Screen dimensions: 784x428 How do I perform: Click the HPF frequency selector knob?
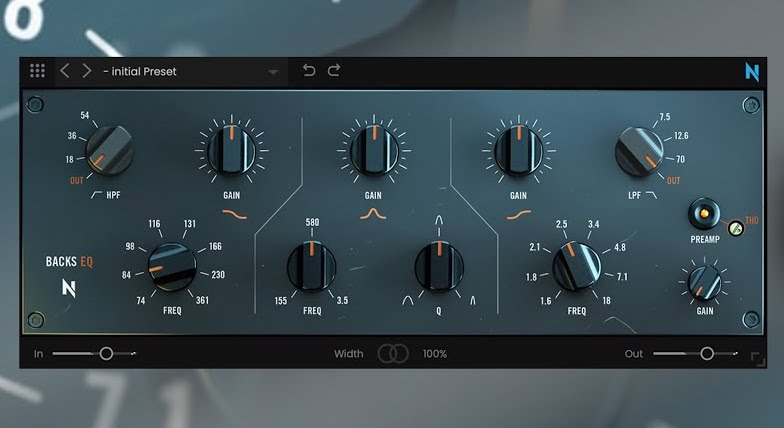click(108, 149)
